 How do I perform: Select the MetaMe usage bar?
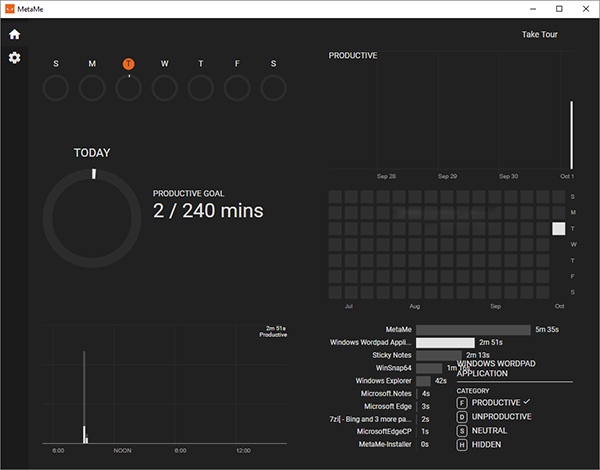pos(473,329)
